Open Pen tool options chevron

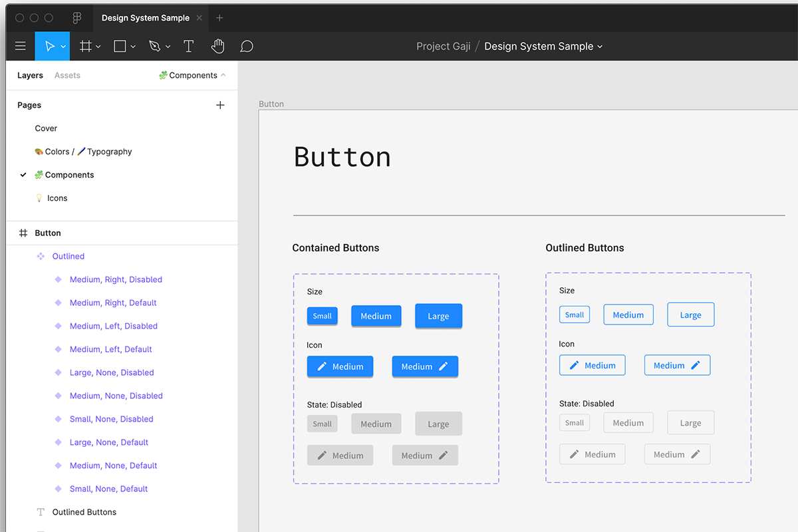pos(168,47)
